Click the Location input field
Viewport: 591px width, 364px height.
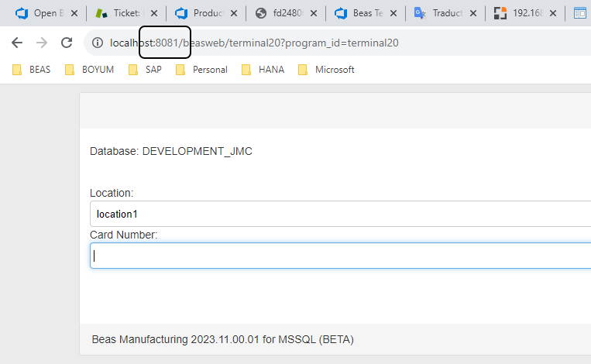tap(339, 213)
